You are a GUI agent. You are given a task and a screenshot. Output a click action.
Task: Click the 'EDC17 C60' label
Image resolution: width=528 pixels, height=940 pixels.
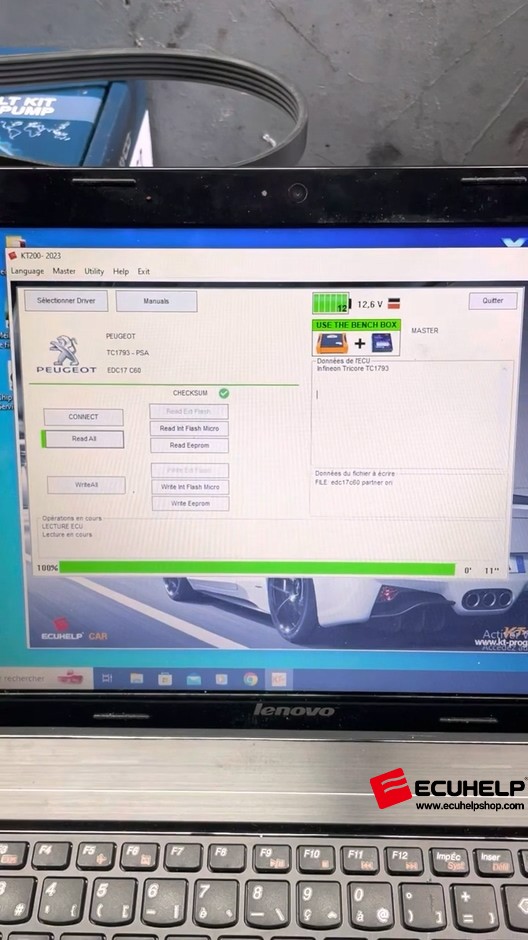coord(124,370)
